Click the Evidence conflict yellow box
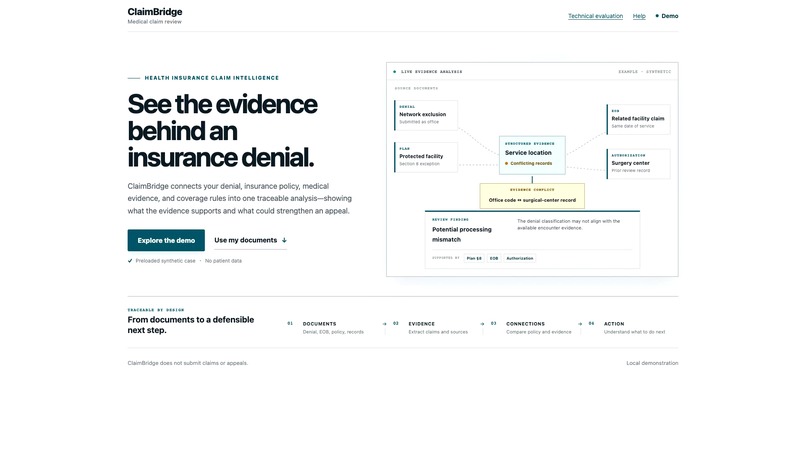 (532, 195)
